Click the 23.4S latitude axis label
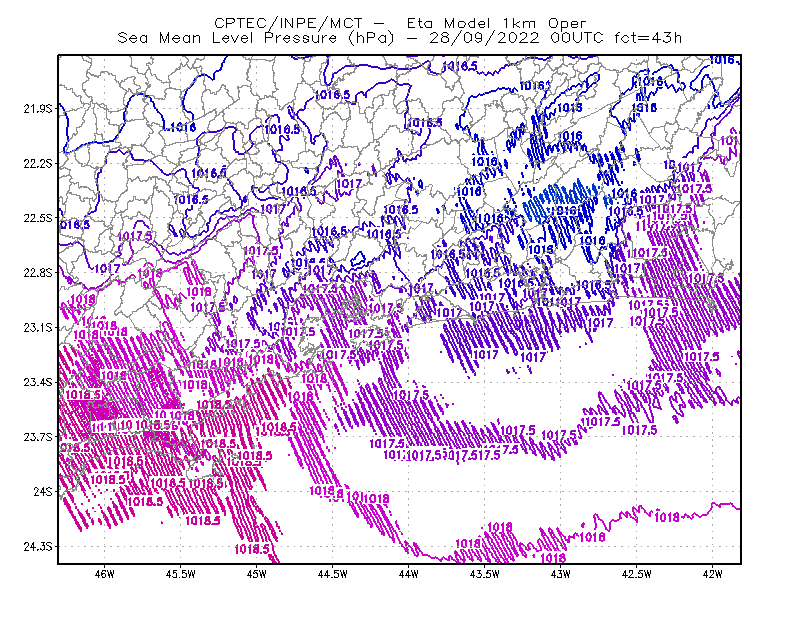800x618 pixels. tap(38, 382)
